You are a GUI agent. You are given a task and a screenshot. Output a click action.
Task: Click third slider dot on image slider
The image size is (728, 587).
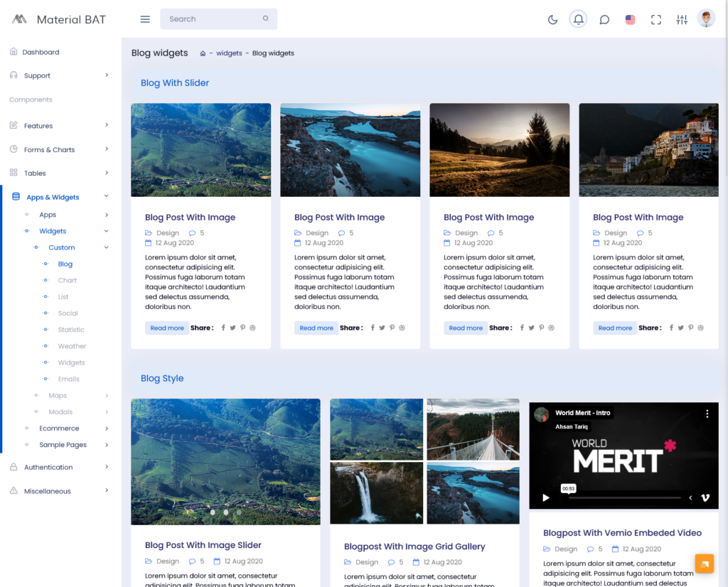[239, 512]
